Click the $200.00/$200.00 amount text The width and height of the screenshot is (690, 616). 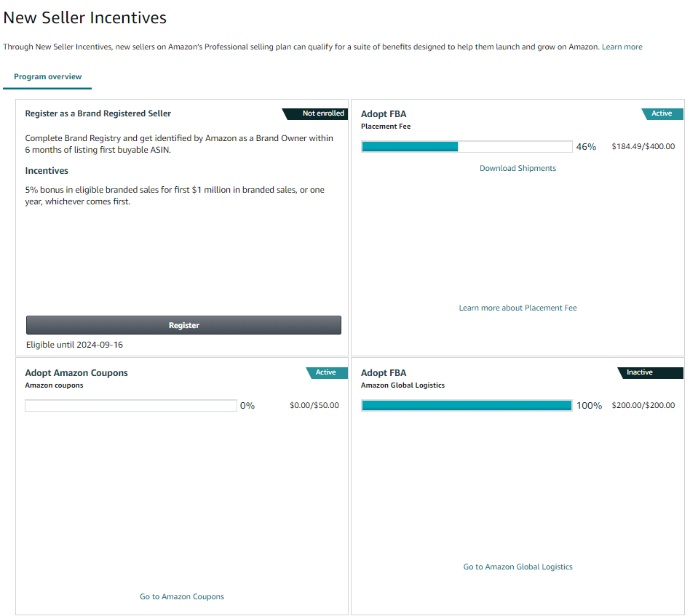643,405
